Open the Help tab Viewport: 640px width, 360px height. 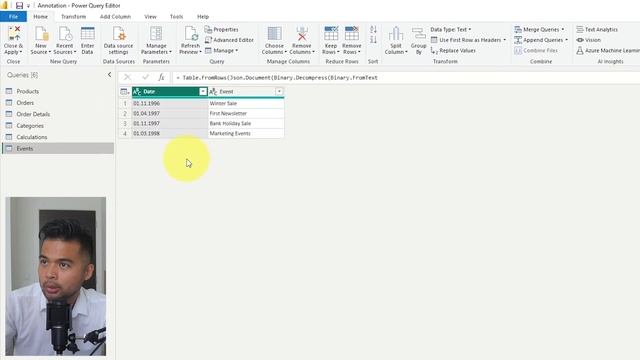pos(203,17)
